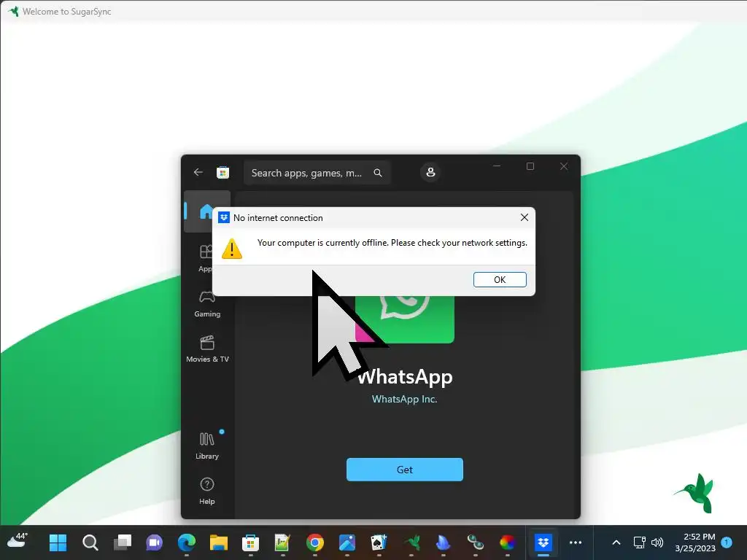Click the green links taskbar icon
This screenshot has height=560, width=747.
tap(475, 542)
